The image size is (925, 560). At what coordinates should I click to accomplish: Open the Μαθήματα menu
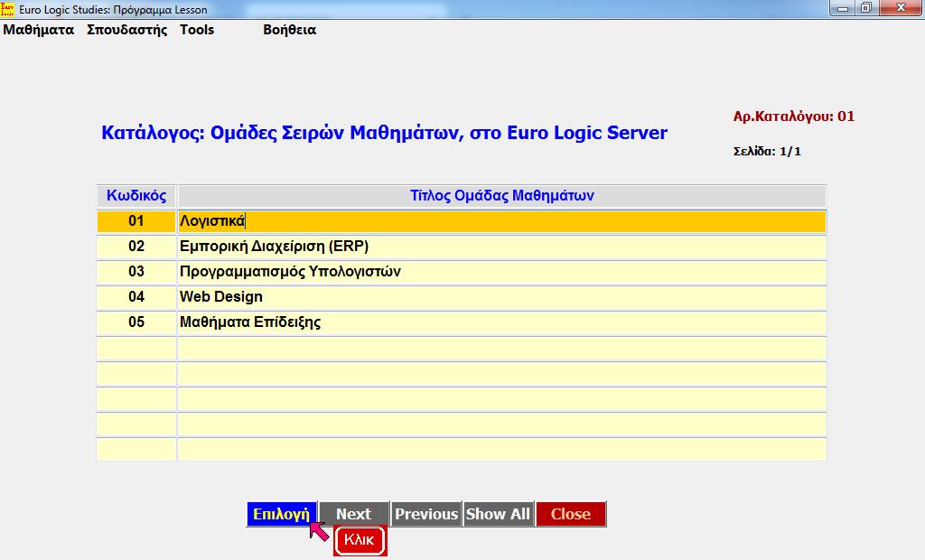39,30
